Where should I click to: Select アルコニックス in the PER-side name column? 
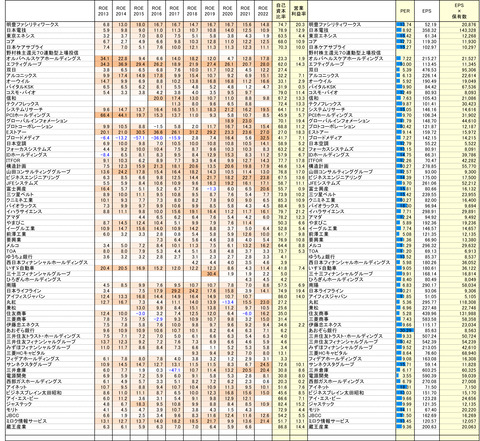(x=323, y=75)
